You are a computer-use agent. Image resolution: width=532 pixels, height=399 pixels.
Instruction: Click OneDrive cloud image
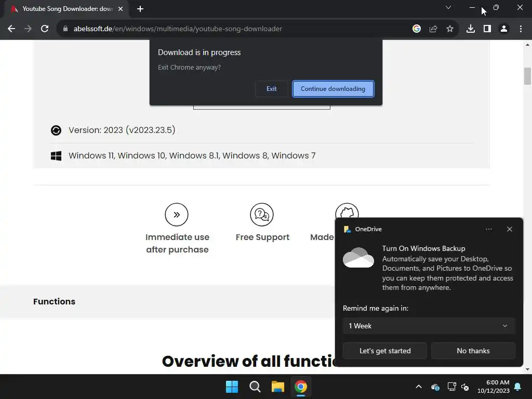click(x=358, y=258)
